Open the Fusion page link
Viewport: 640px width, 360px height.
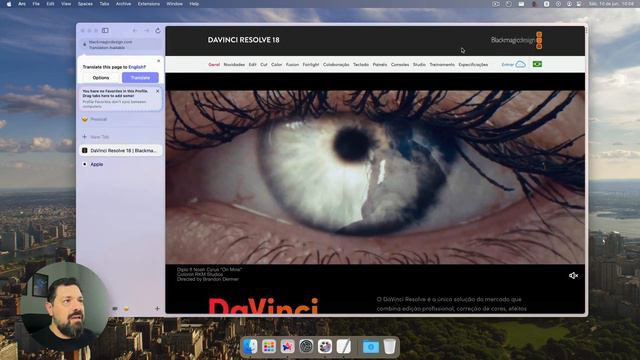click(292, 64)
